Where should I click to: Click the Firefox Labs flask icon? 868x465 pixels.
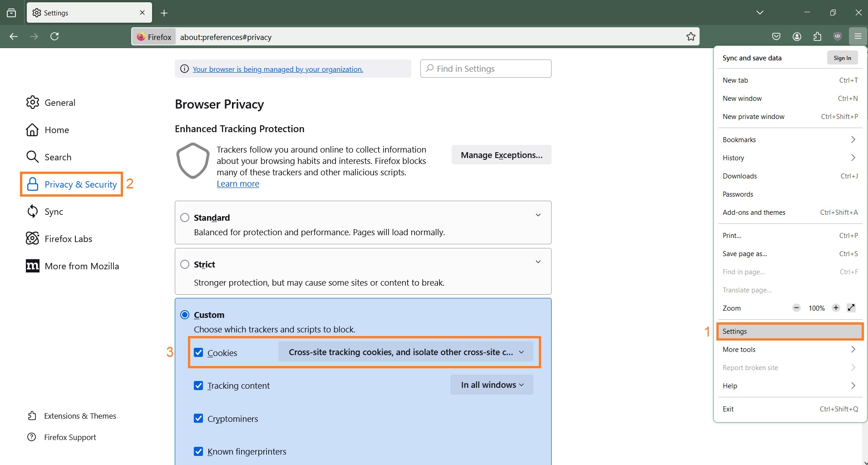tap(32, 238)
